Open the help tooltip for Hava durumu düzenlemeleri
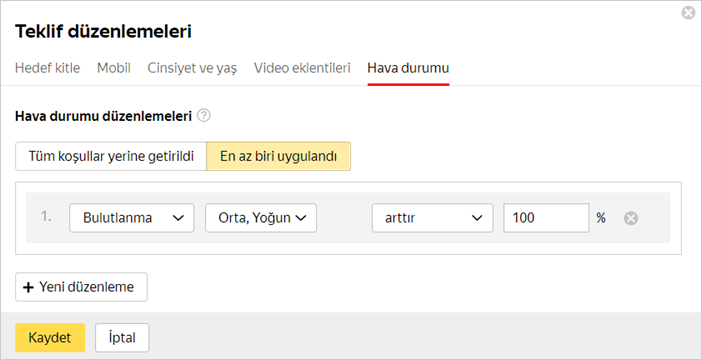The image size is (702, 360). pos(204,116)
